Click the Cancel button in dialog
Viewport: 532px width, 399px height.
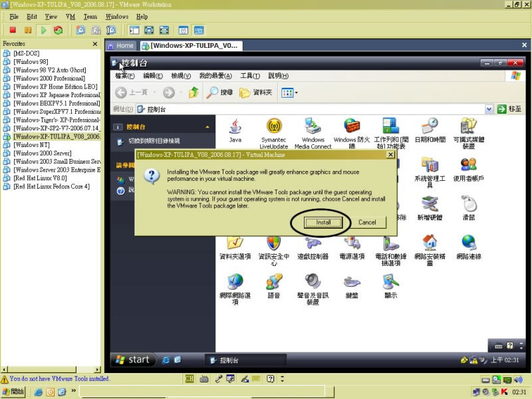coord(367,223)
